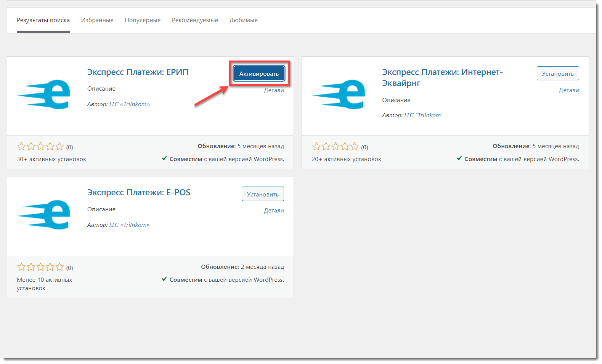Click the compatibility checkmark in the E-POS card

tap(164, 279)
